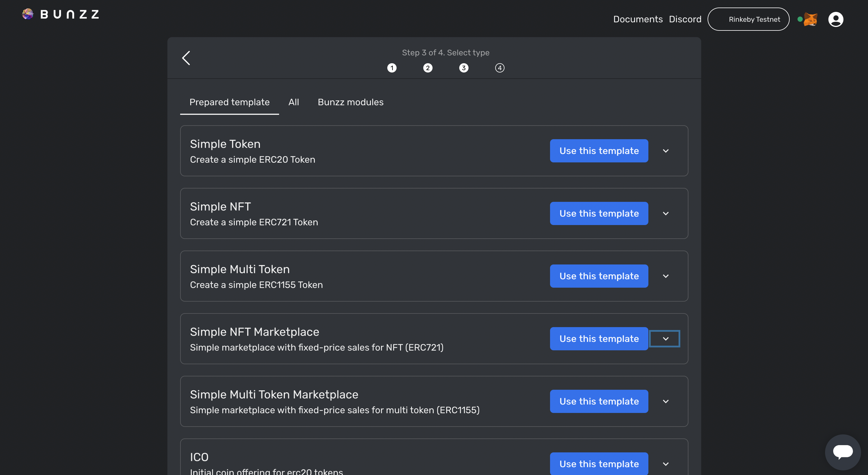This screenshot has width=868, height=475.
Task: Expand ICO template chevron
Action: pos(666,464)
